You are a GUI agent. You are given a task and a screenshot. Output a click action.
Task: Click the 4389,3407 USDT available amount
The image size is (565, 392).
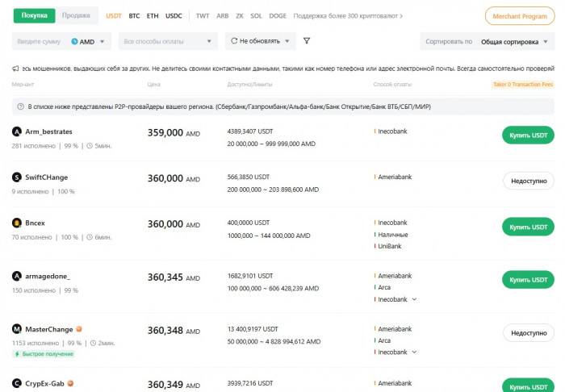click(250, 131)
